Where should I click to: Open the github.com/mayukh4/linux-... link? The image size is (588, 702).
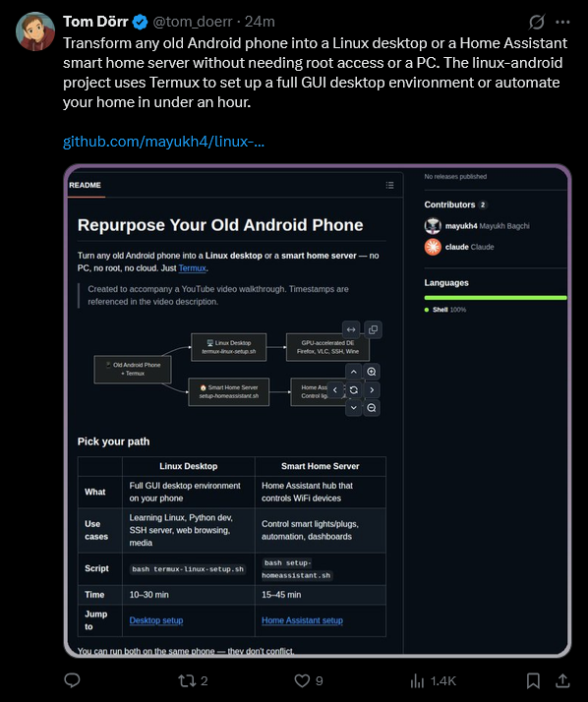coord(163,142)
